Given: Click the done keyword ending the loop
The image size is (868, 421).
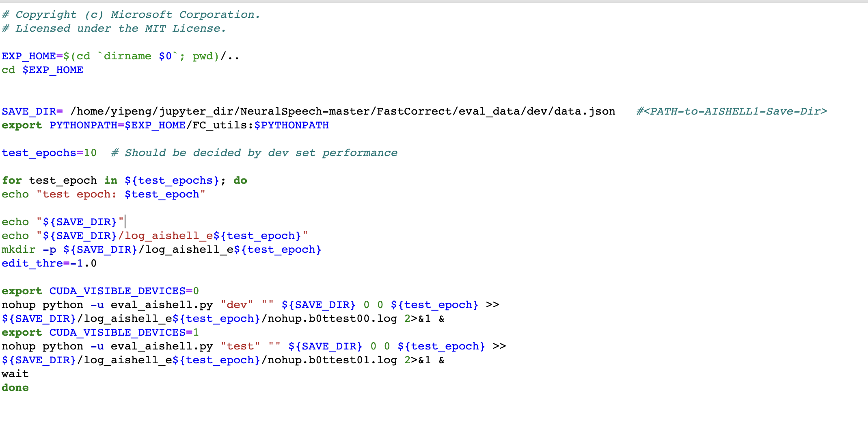Looking at the screenshot, I should click(x=15, y=388).
